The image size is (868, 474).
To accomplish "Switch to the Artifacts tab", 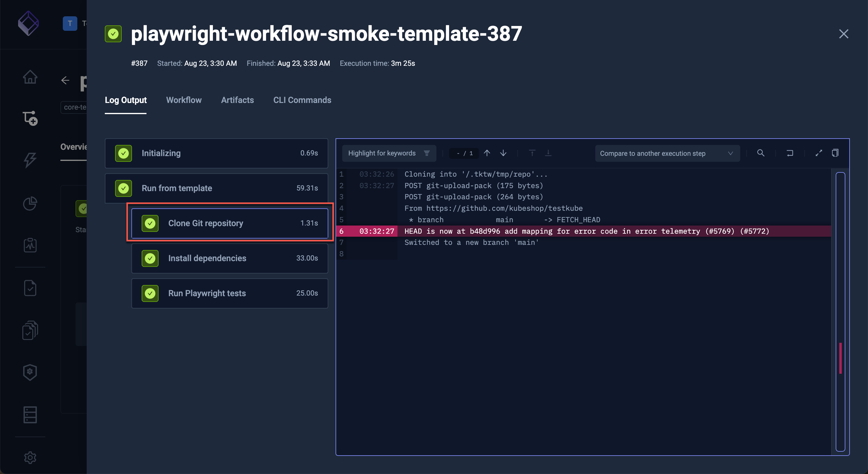I will pyautogui.click(x=237, y=100).
